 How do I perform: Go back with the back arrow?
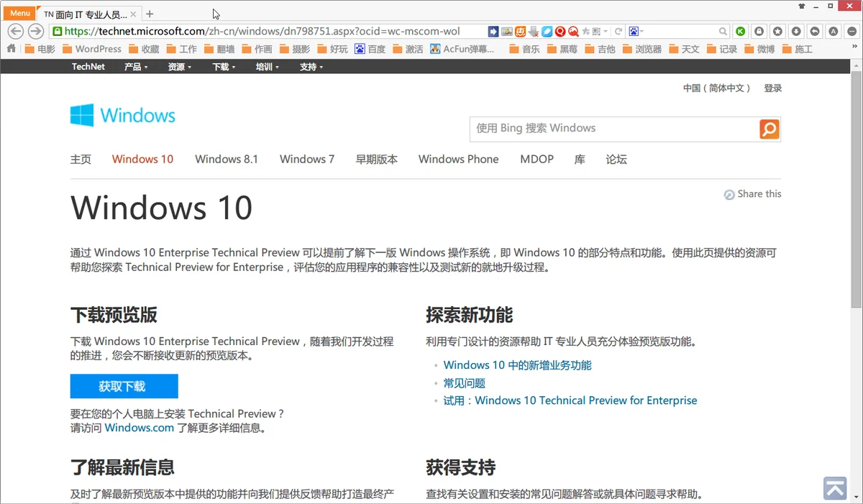point(15,32)
